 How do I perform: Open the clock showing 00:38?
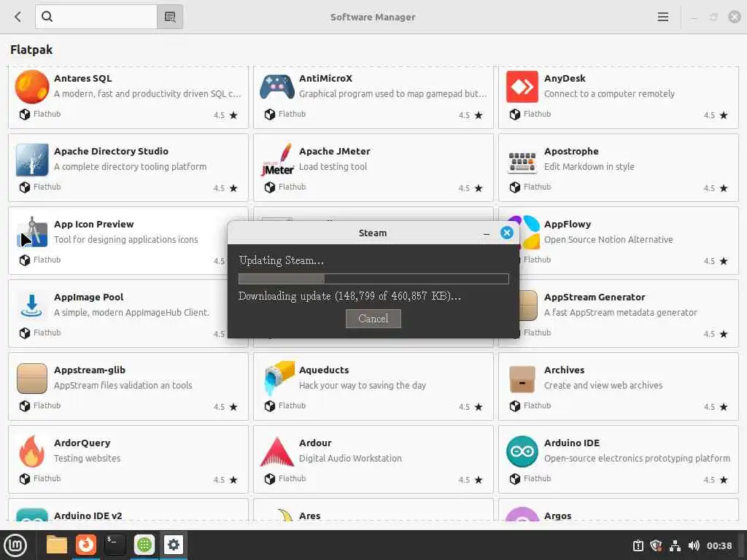point(719,545)
